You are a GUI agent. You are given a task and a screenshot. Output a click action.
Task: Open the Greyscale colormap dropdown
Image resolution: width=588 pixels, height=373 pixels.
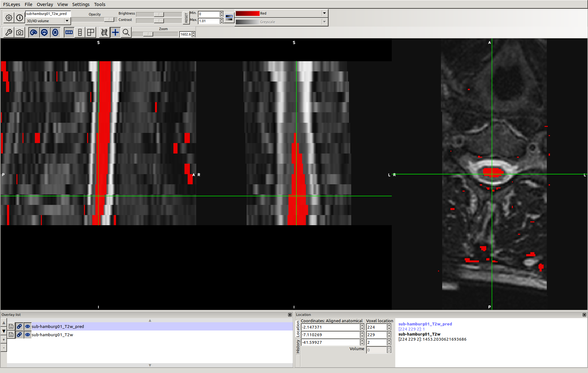coord(324,22)
